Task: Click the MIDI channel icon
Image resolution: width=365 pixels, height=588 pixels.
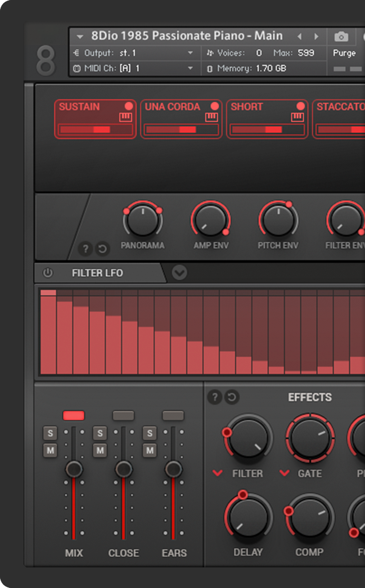Action: (x=77, y=68)
